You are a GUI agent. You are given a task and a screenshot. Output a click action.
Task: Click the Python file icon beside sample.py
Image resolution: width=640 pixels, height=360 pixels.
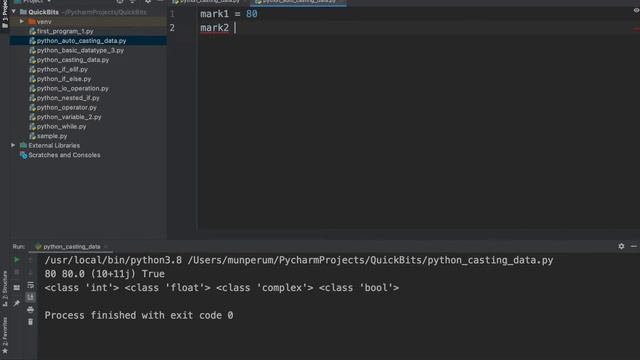point(32,136)
